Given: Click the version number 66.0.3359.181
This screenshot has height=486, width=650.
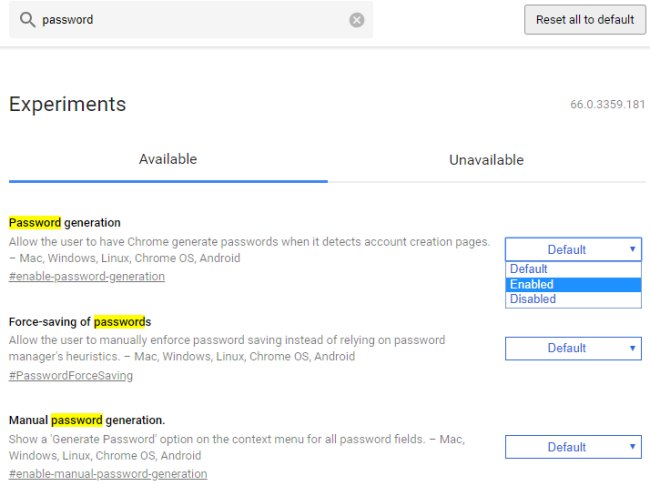Looking at the screenshot, I should [607, 105].
